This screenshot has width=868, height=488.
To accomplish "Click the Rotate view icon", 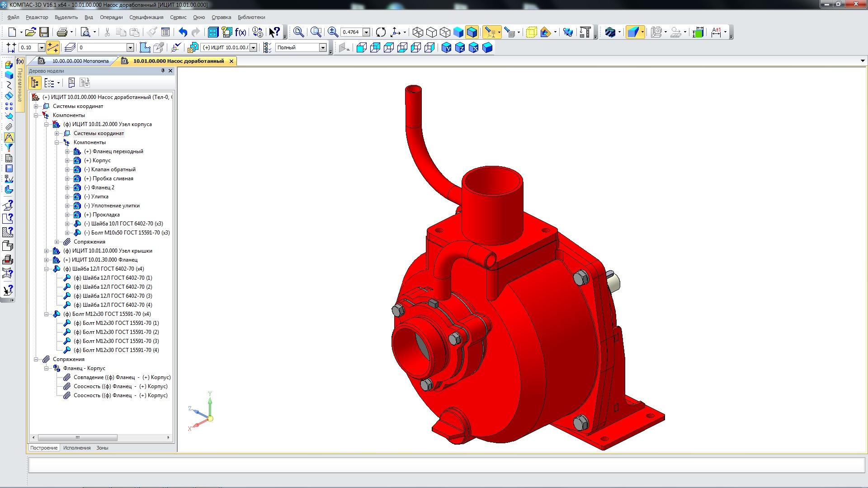I will pos(381,32).
